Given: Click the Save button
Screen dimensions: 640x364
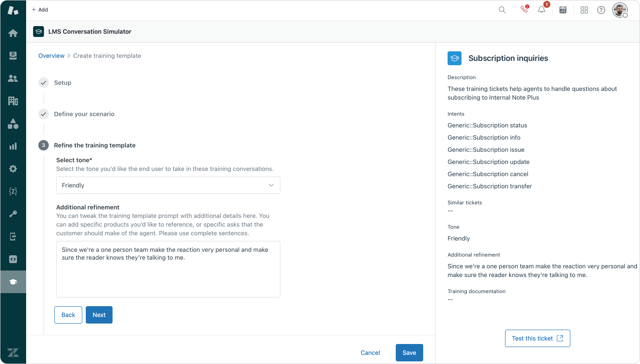Looking at the screenshot, I should (409, 353).
